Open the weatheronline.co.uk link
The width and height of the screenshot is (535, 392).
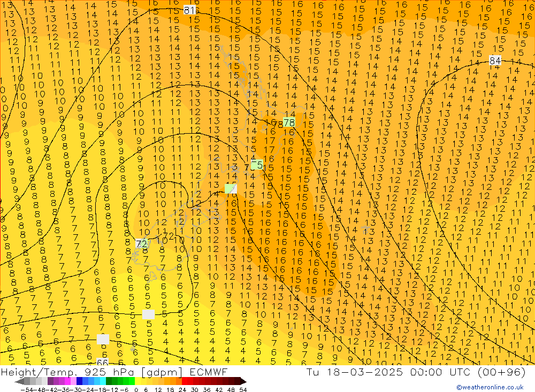pos(490,387)
